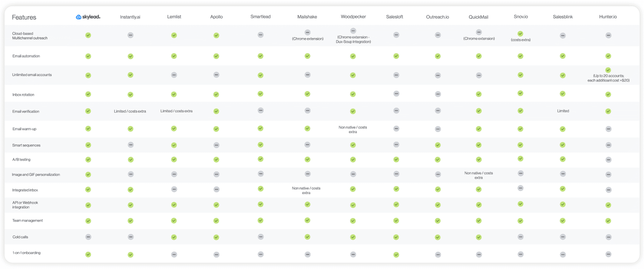Image resolution: width=644 pixels, height=269 pixels.
Task: Select the Mailshake column header
Action: click(x=307, y=17)
